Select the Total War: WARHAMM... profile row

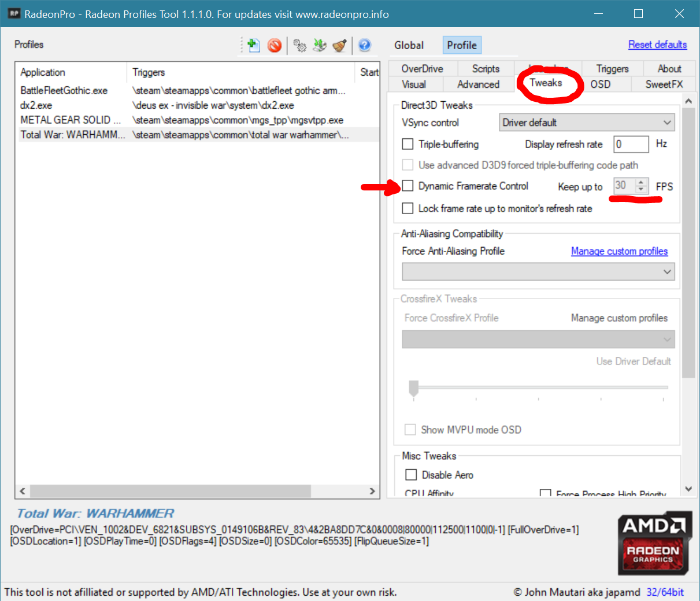[198, 135]
